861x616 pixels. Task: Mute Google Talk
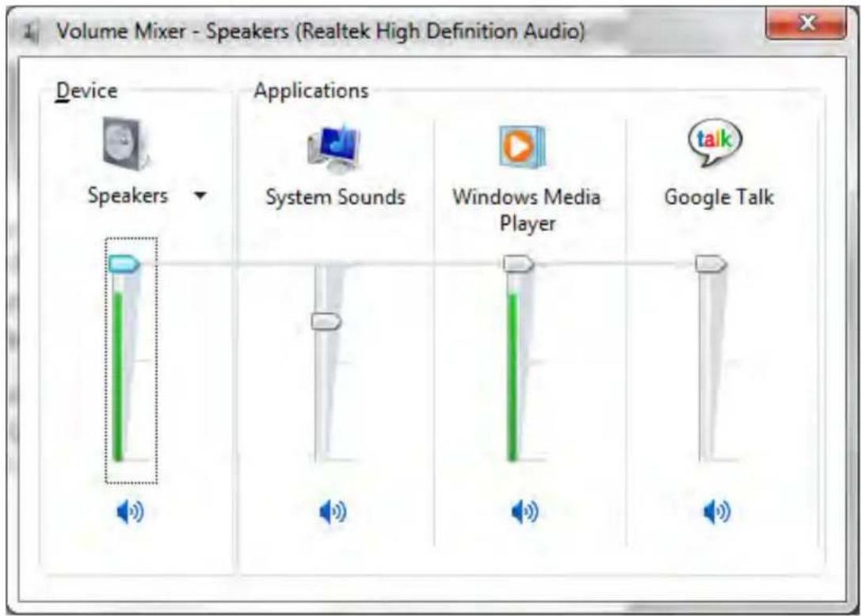[717, 511]
